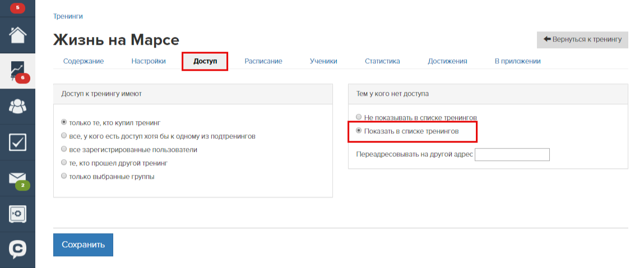Select 'те, кто прошел другой тренинг' option
This screenshot has height=268, width=644.
pos(64,163)
